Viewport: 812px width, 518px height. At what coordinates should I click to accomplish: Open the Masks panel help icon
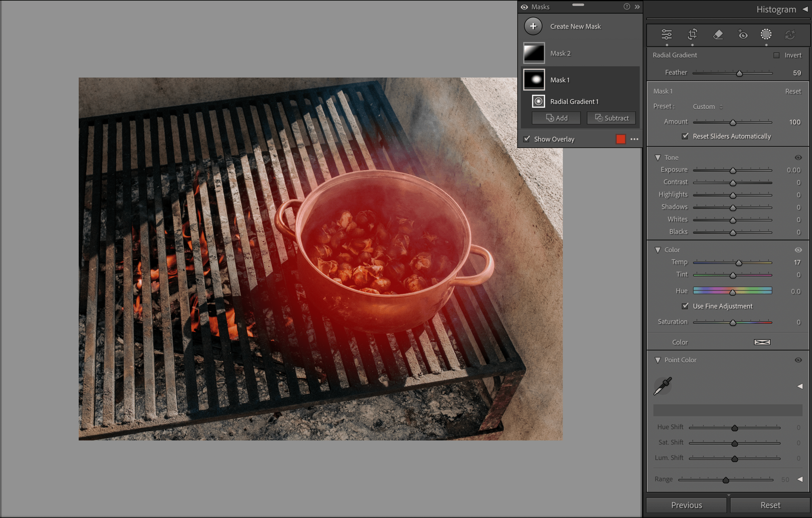pos(627,7)
